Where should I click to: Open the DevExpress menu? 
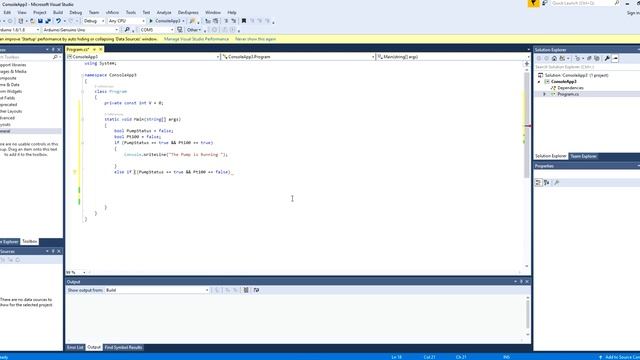[188, 13]
